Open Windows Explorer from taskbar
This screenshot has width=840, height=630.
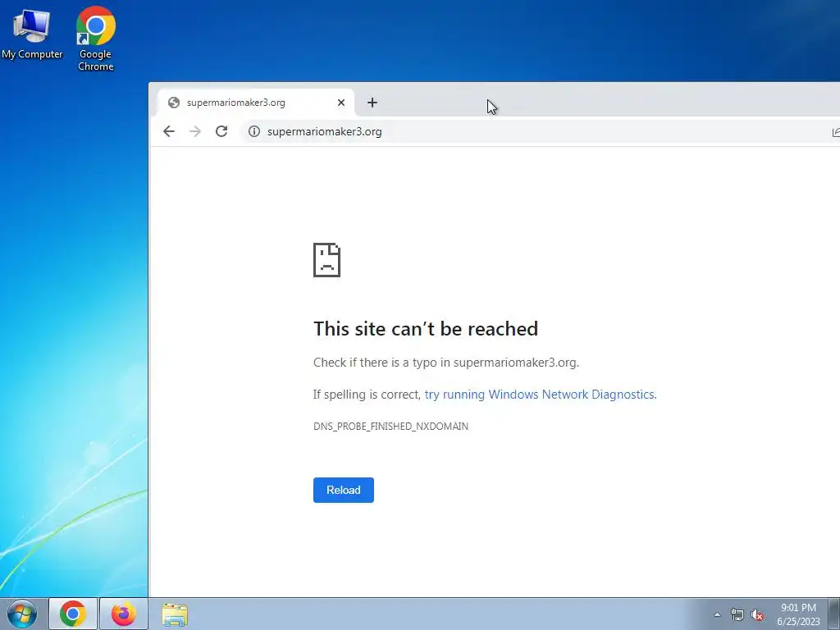coord(175,614)
